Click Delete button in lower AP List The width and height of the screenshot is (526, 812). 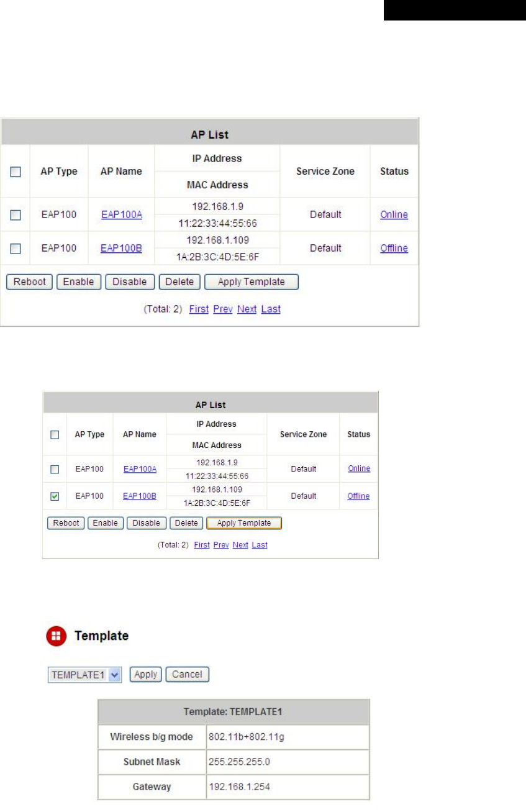tap(186, 523)
